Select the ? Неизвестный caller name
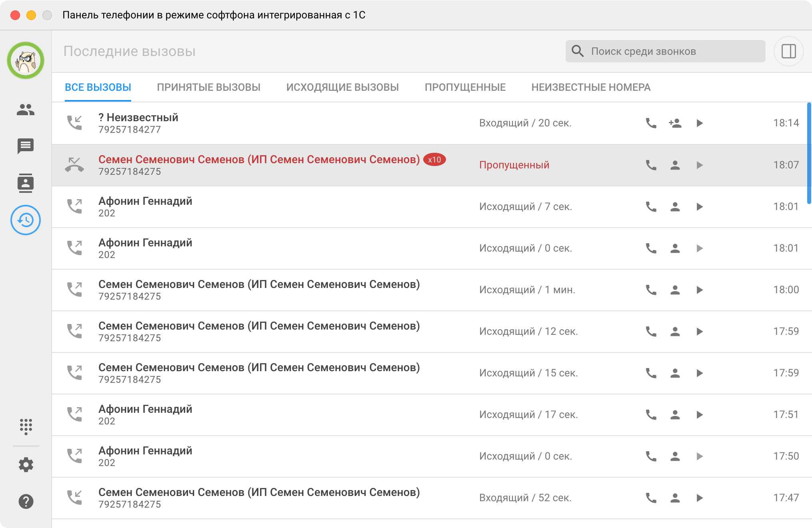This screenshot has height=528, width=812. coord(138,117)
